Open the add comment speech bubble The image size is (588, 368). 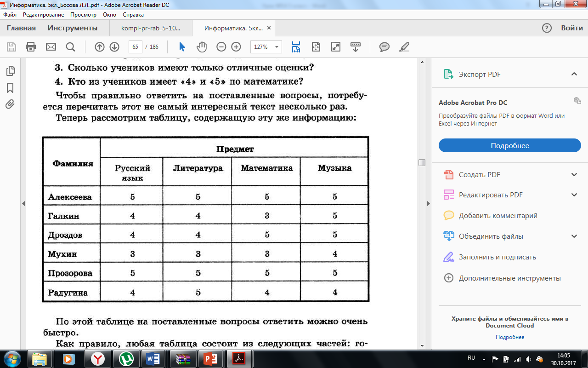pos(384,46)
